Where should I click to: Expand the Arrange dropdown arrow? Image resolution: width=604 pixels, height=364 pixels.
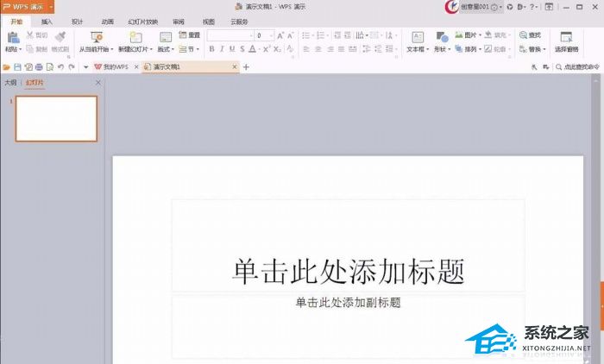click(x=480, y=49)
